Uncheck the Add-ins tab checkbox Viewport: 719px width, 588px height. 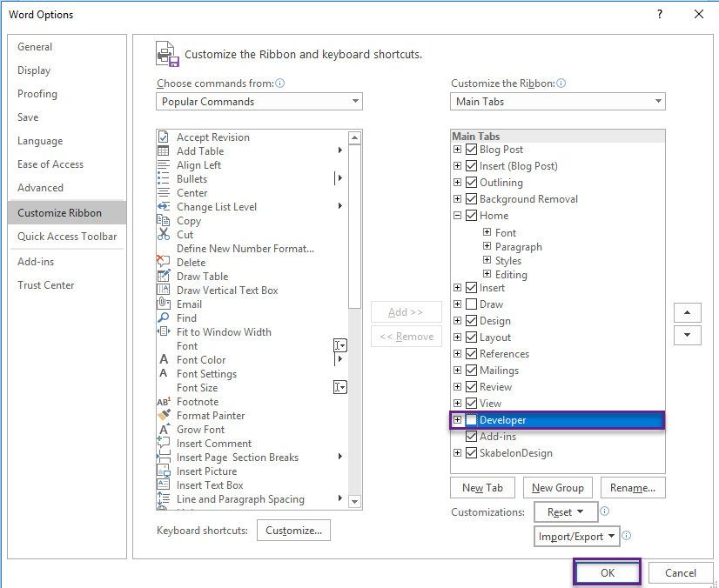(x=471, y=437)
